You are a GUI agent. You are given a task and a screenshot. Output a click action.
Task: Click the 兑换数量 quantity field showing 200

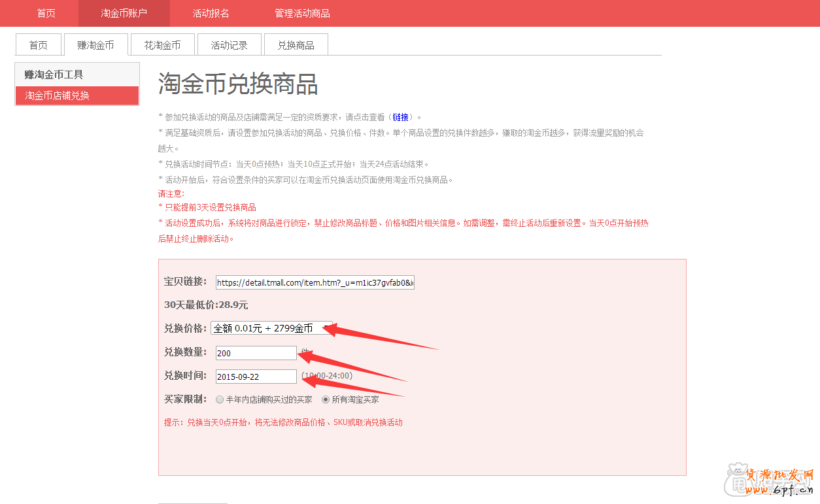pyautogui.click(x=256, y=352)
